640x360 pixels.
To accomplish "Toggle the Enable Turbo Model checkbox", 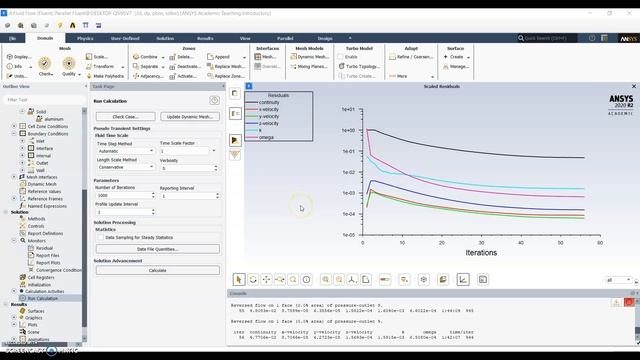I will (341, 57).
